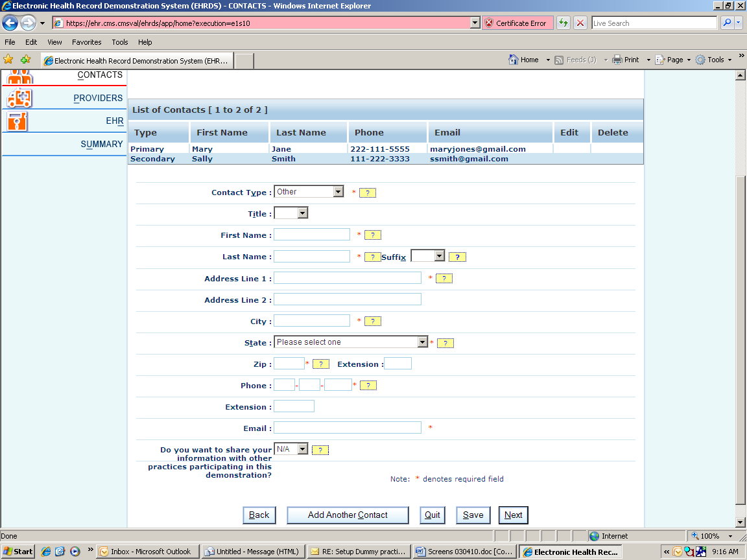747x560 pixels.
Task: Open the Edit menu
Action: [31, 42]
